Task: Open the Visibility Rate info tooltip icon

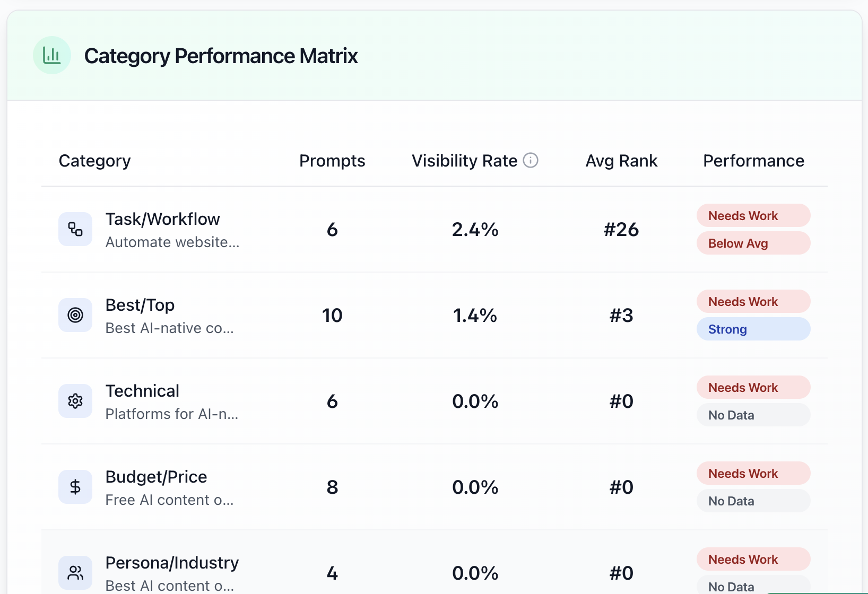Action: (x=531, y=160)
